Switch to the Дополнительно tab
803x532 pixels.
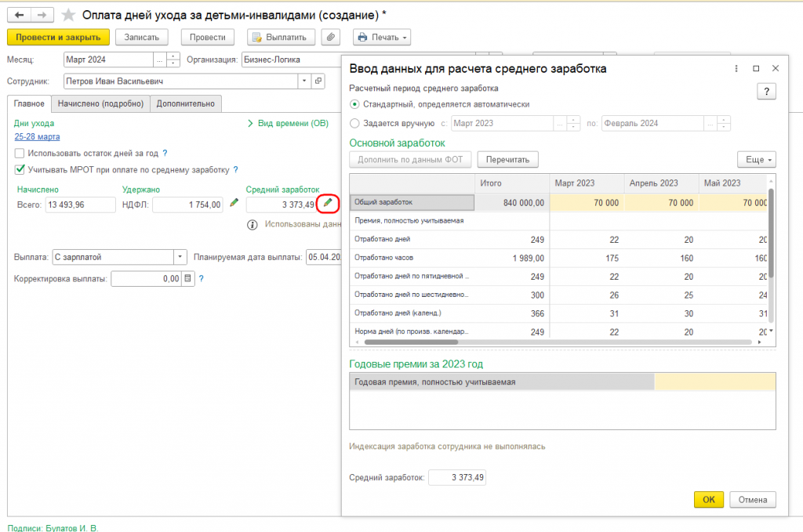[186, 103]
